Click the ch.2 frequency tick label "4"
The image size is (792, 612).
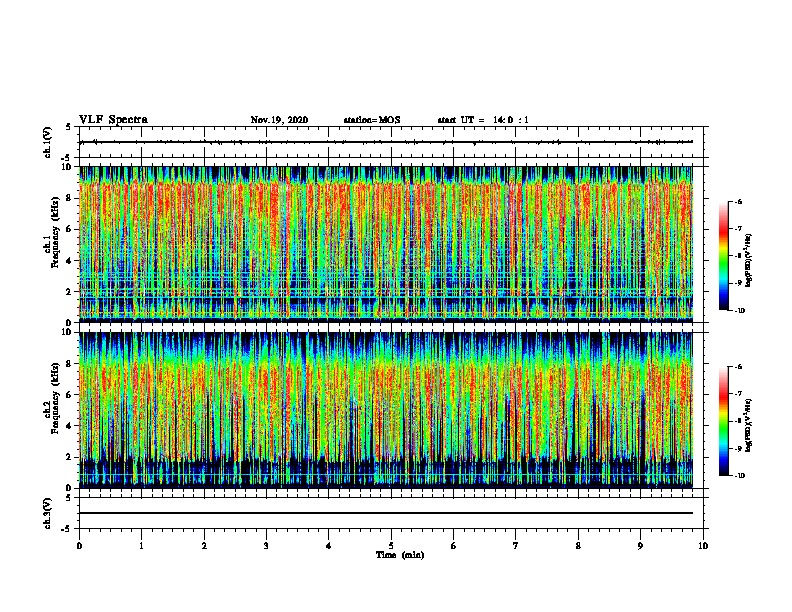click(x=69, y=426)
